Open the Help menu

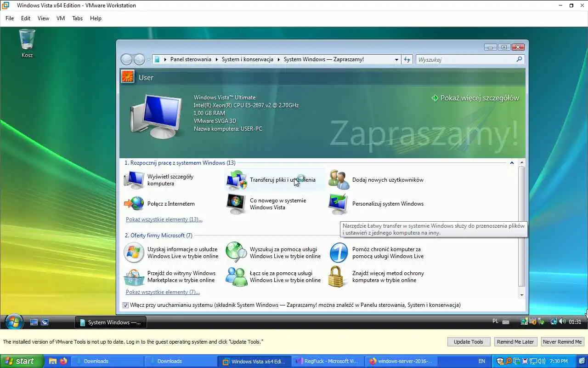(x=96, y=18)
